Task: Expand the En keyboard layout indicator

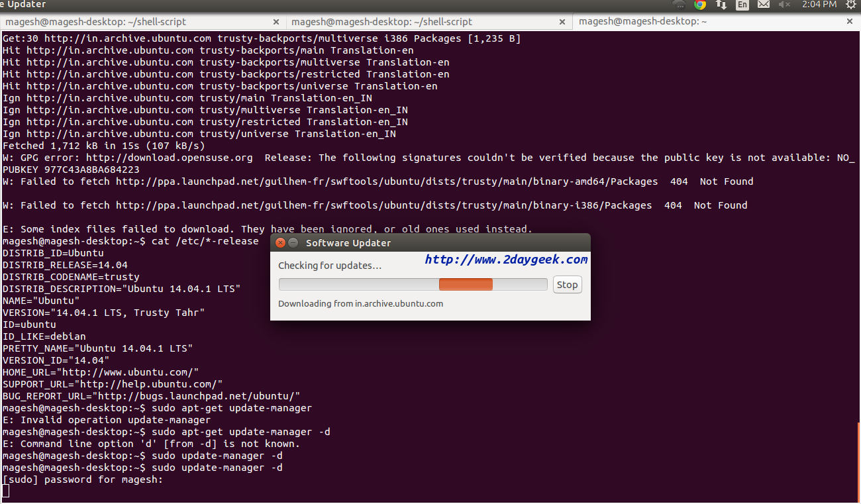Action: pyautogui.click(x=742, y=5)
